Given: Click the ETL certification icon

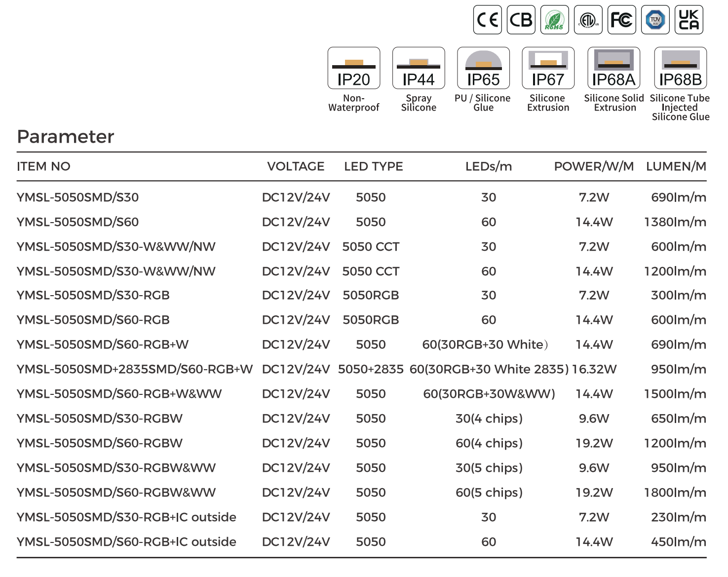Looking at the screenshot, I should [588, 20].
